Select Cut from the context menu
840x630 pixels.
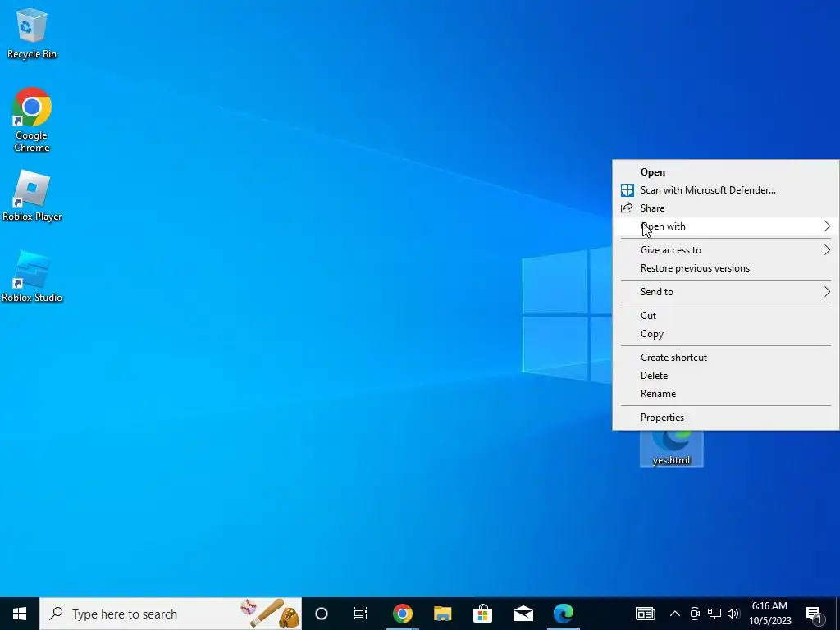pos(725,316)
